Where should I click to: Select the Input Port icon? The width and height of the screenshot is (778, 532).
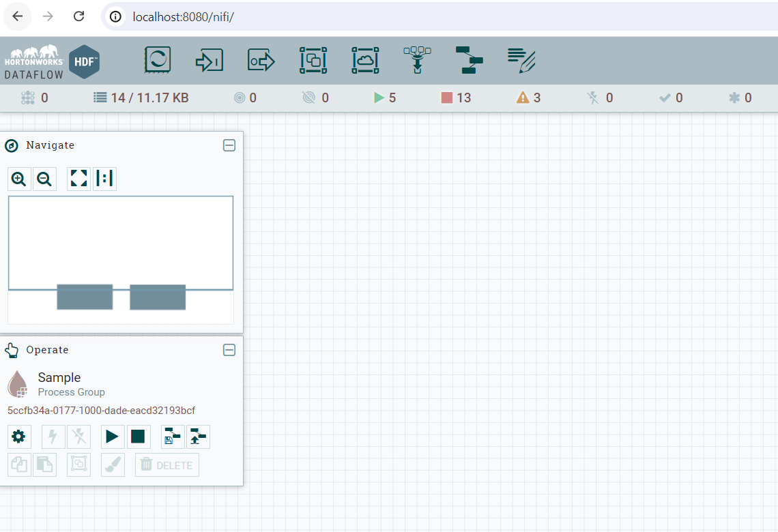[210, 61]
